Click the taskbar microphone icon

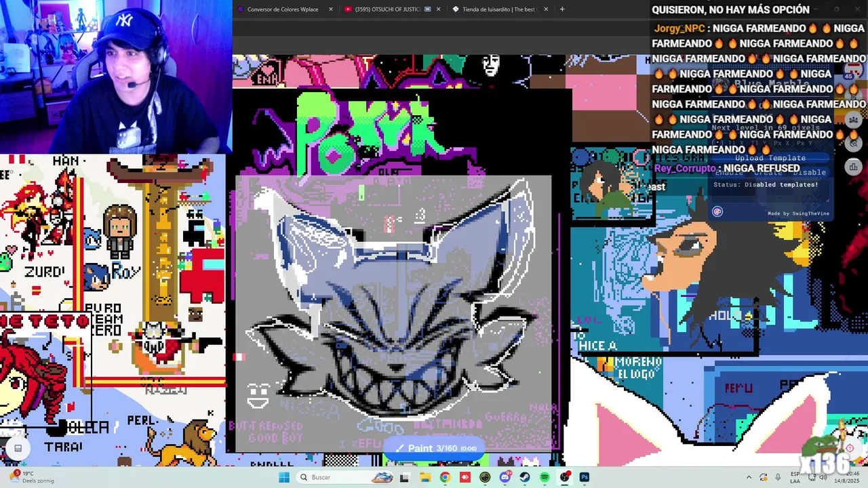[x=778, y=477]
